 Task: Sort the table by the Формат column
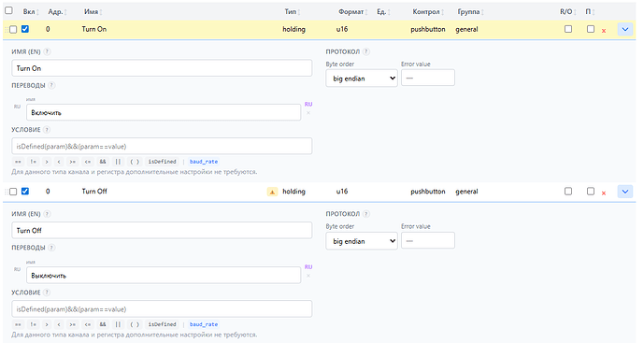point(353,12)
